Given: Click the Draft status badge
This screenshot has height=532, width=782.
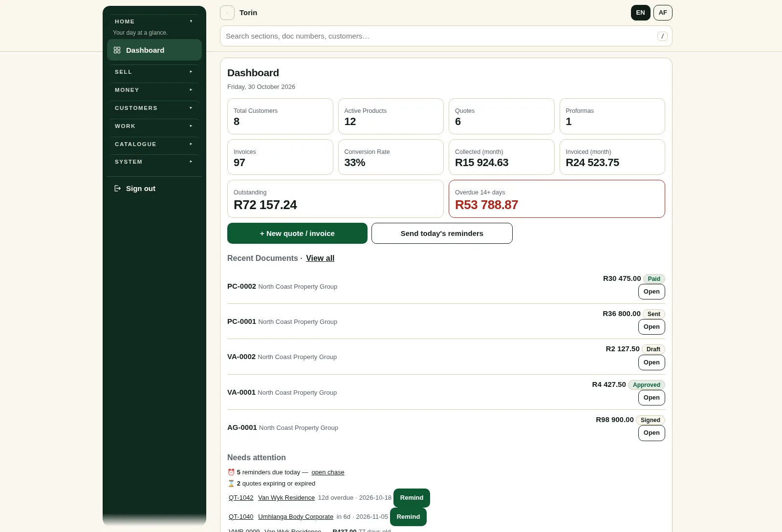Looking at the screenshot, I should click(x=653, y=349).
